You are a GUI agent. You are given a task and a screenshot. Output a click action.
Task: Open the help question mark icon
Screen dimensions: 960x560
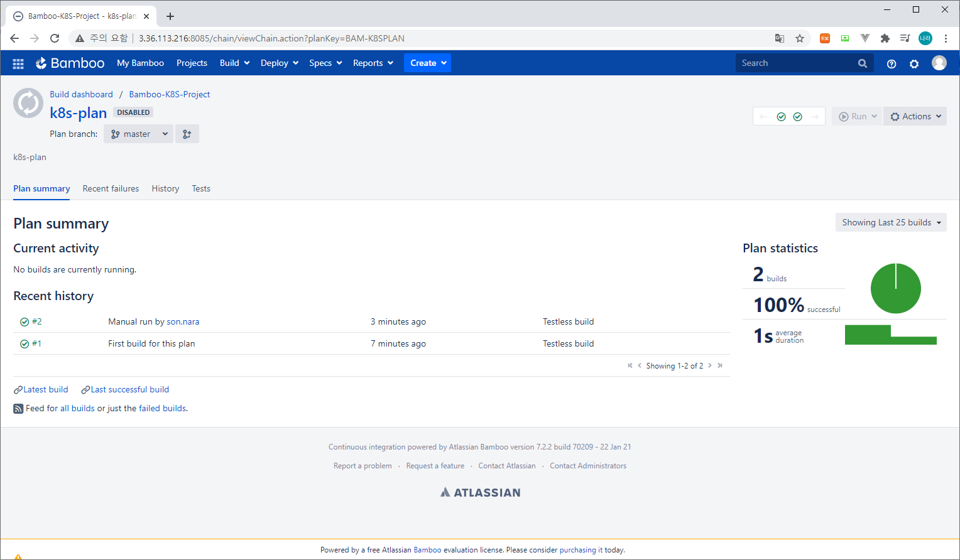click(x=891, y=63)
